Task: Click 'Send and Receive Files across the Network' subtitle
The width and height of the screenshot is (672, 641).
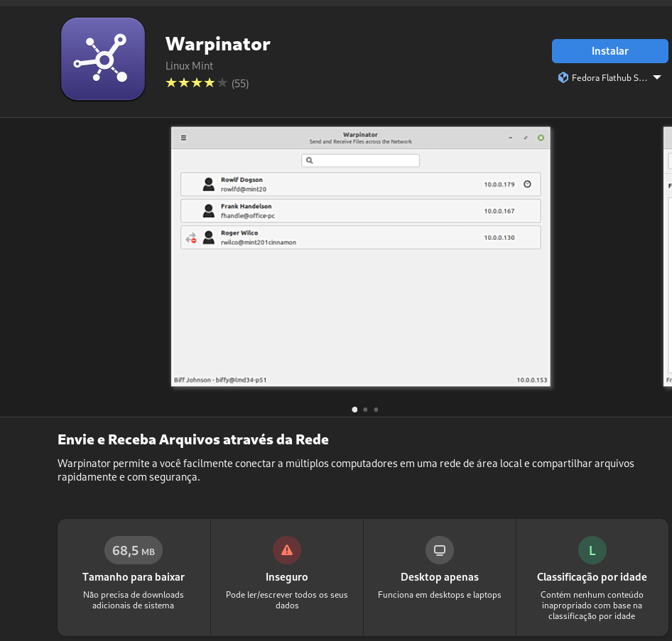Action: click(360, 142)
